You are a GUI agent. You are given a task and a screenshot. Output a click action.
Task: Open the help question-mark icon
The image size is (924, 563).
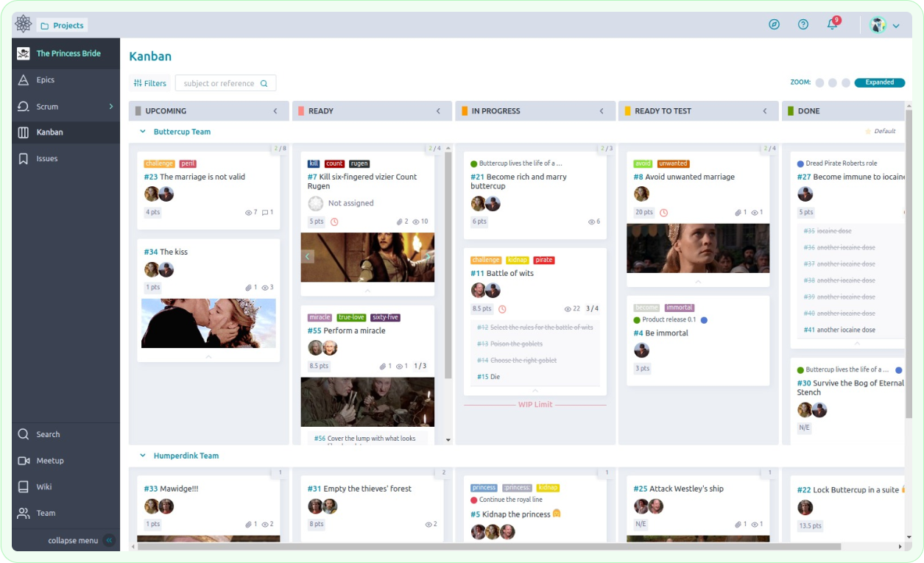[803, 24]
